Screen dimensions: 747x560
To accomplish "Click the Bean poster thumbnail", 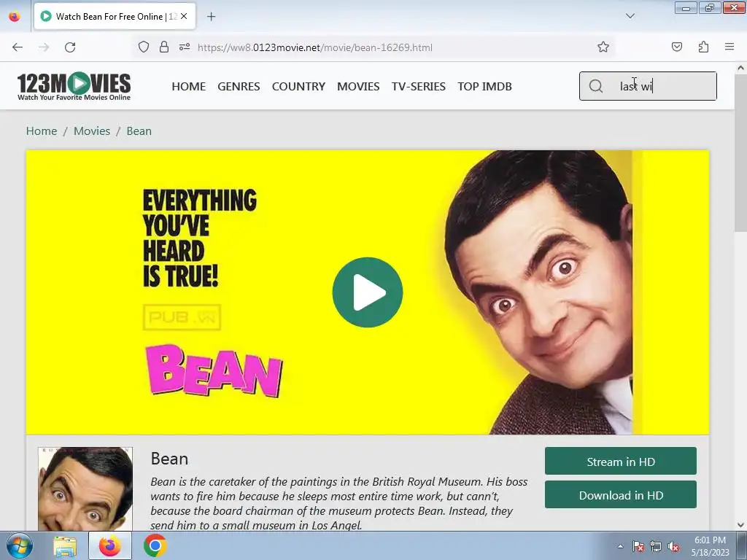I will pos(85,489).
